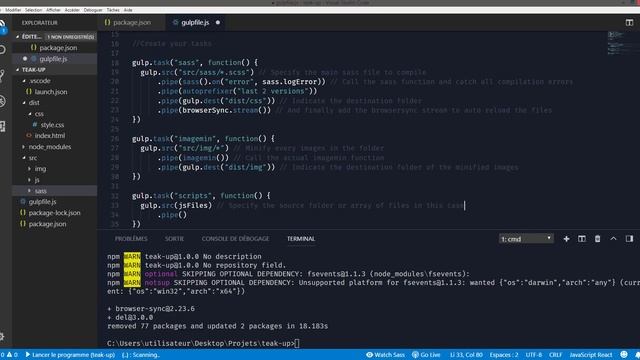
Task: Click Lancer le programme (teak-up) in status bar
Action: 70,355
